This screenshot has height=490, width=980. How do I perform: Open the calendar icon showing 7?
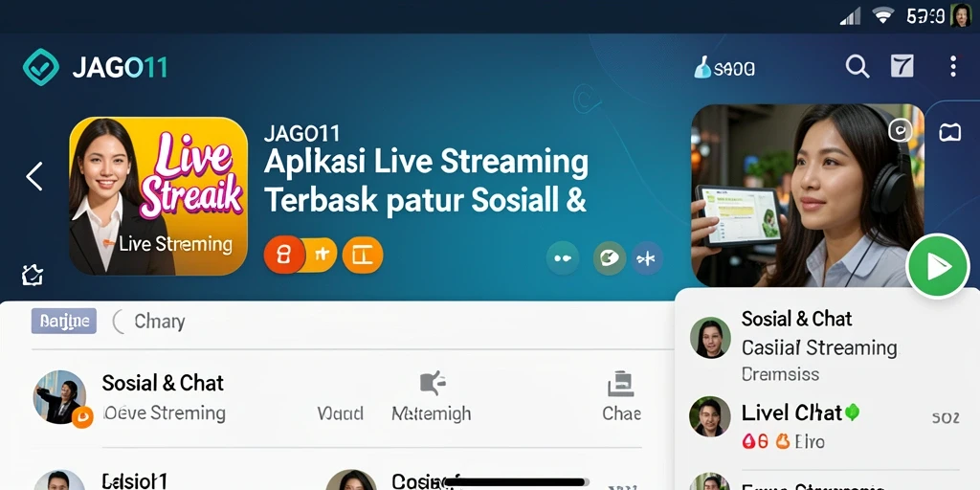(902, 66)
